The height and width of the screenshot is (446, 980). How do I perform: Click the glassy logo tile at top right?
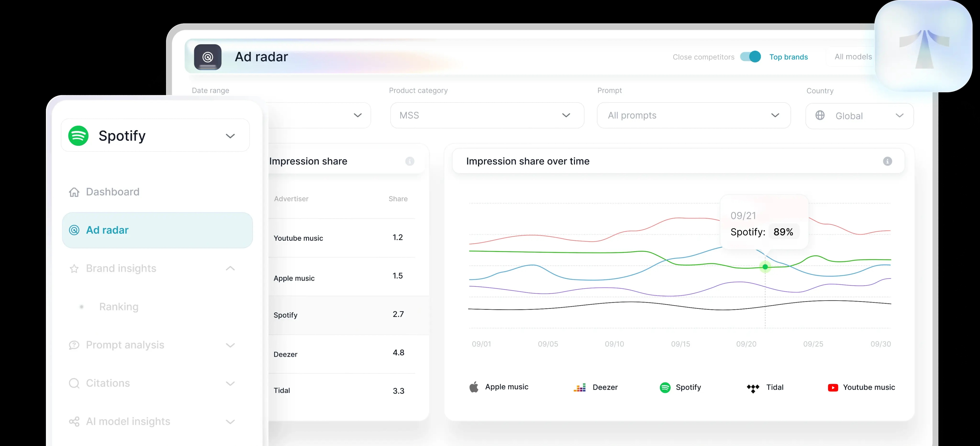[924, 46]
